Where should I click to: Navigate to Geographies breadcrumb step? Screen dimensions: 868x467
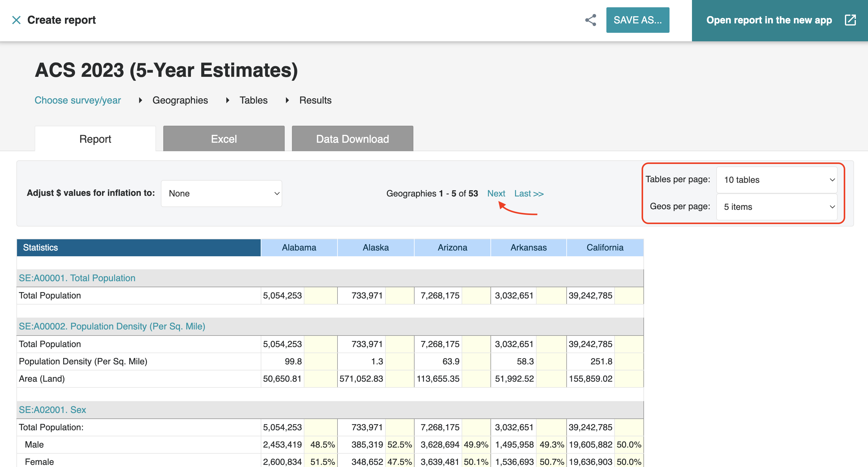pyautogui.click(x=180, y=100)
